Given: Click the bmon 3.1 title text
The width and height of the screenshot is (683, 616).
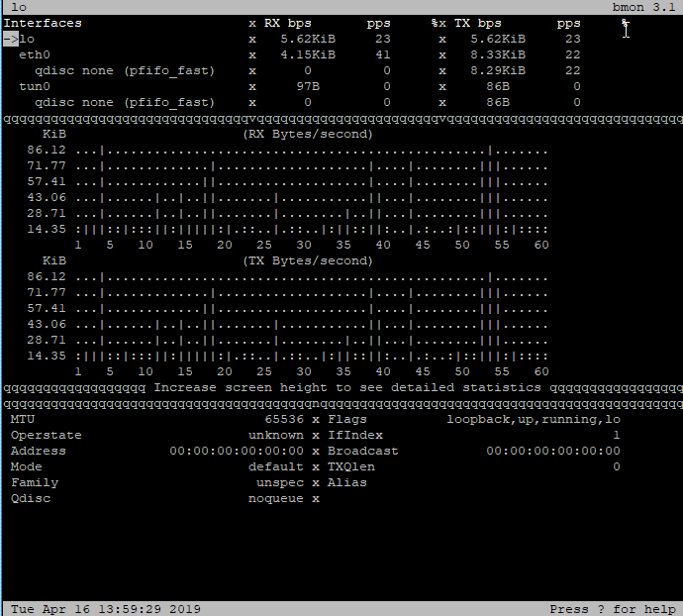Looking at the screenshot, I should tap(643, 7).
